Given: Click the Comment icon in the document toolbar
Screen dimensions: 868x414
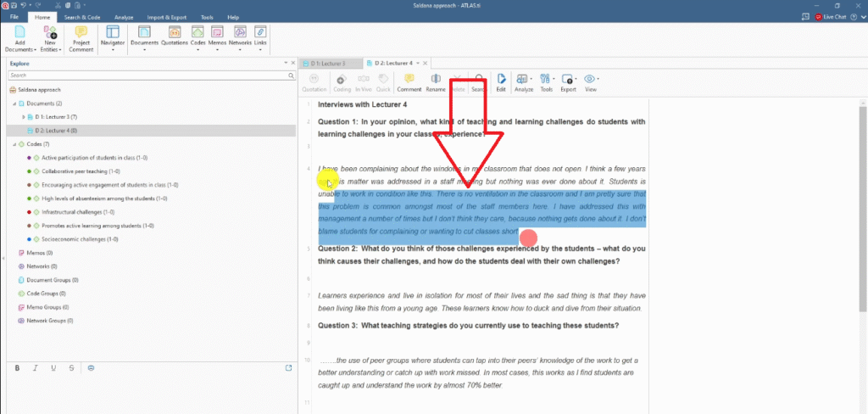Looking at the screenshot, I should pyautogui.click(x=409, y=81).
